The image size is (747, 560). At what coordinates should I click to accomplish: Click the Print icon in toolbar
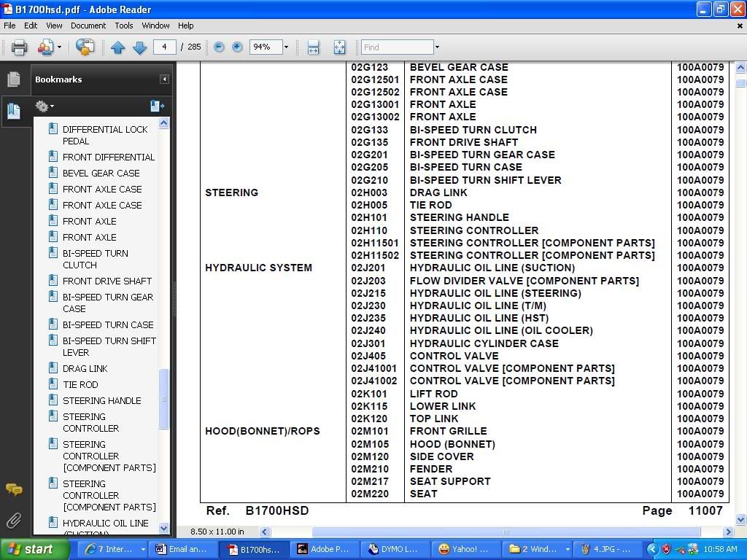pyautogui.click(x=20, y=47)
